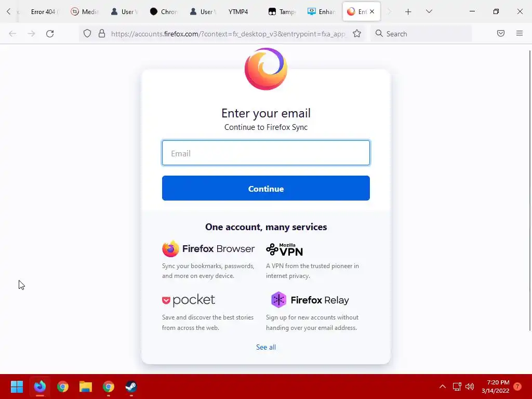
Task: Click the address bar URL
Action: coord(228,34)
